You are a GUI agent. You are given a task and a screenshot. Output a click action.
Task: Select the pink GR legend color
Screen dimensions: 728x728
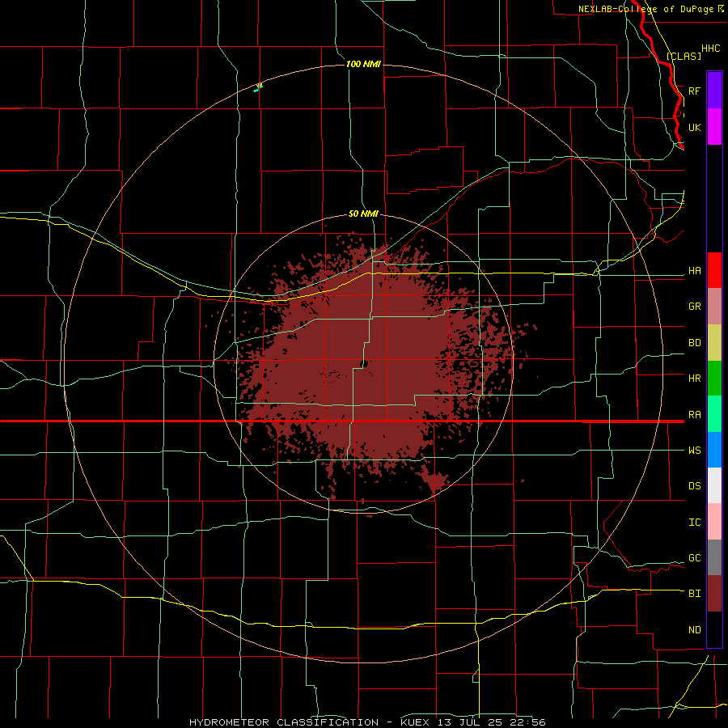point(714,307)
